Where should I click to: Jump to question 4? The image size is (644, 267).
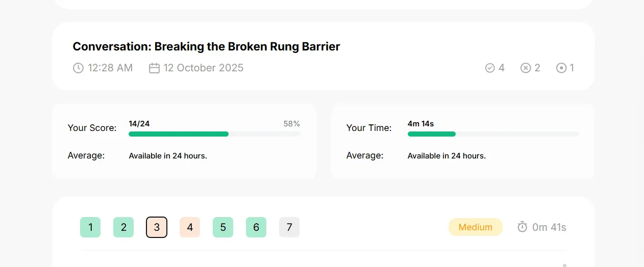pos(190,227)
